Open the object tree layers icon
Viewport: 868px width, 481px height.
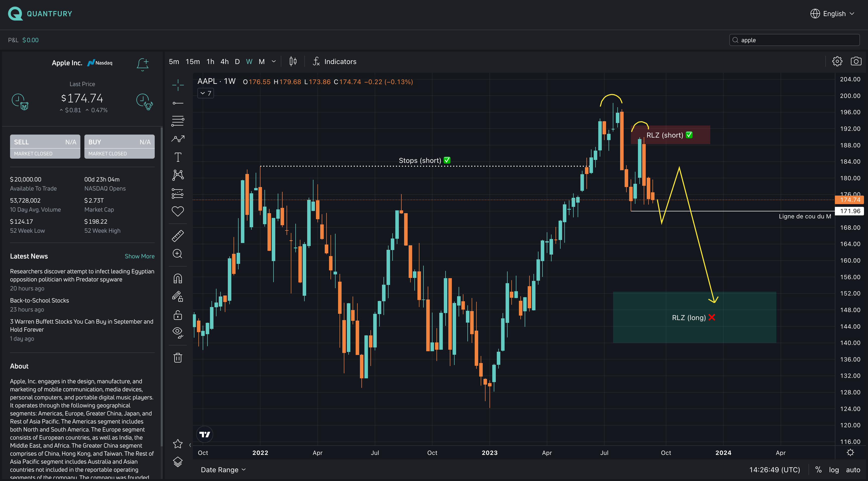pyautogui.click(x=178, y=462)
